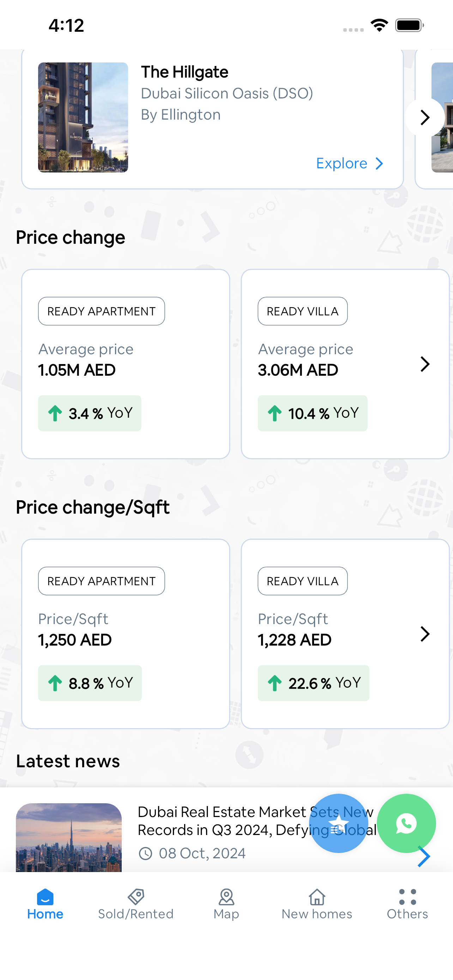Switch to Sold/Rented tab

[136, 904]
